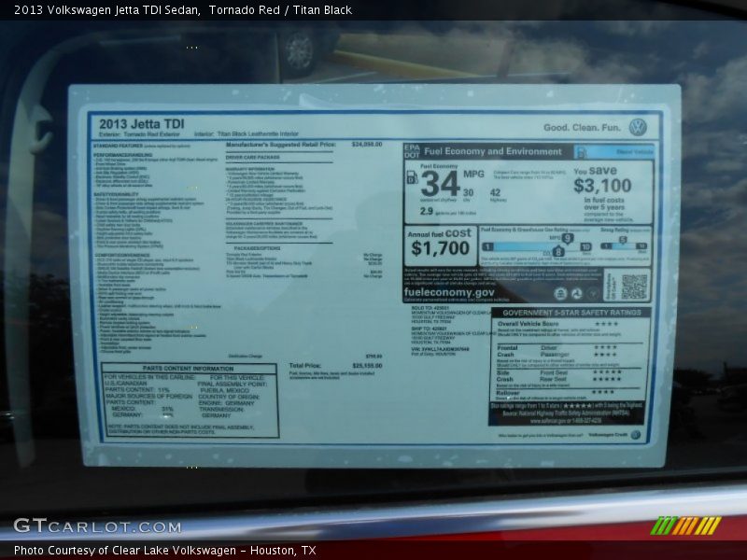The width and height of the screenshot is (747, 560).
Task: Click the EPA DOT badge
Action: (x=412, y=151)
